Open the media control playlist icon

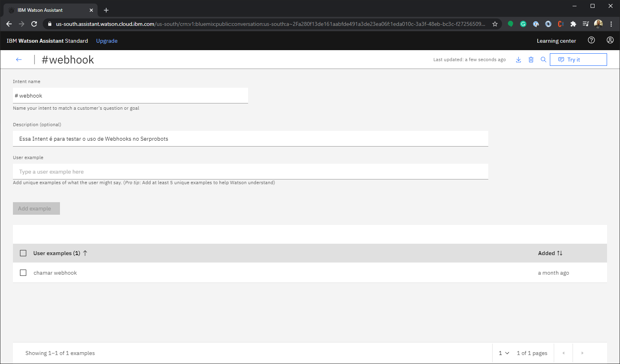point(586,24)
